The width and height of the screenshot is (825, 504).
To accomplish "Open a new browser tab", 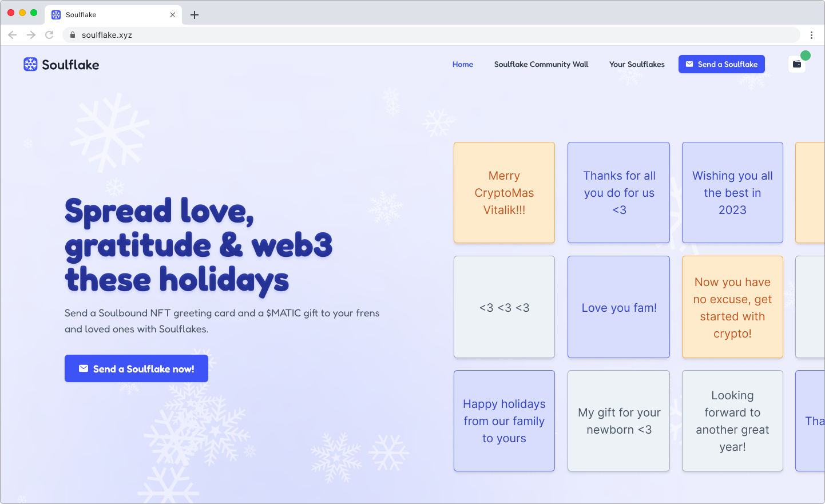I will 195,15.
